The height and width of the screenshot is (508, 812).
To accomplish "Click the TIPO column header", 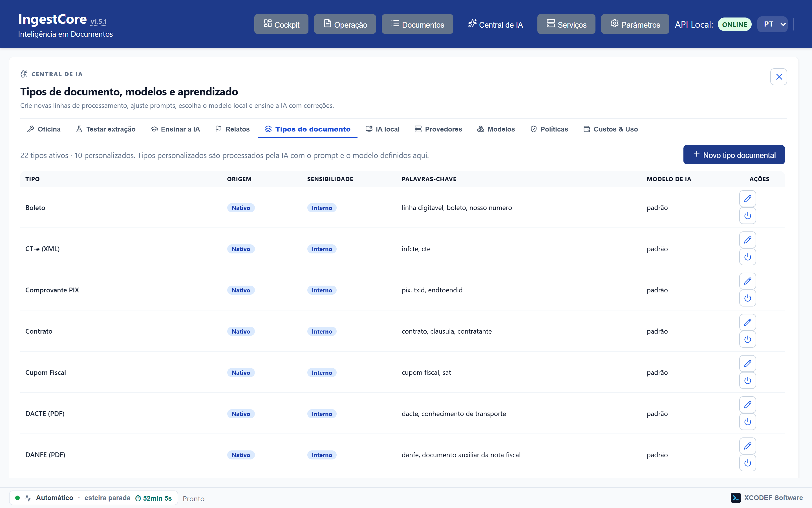I will [32, 179].
